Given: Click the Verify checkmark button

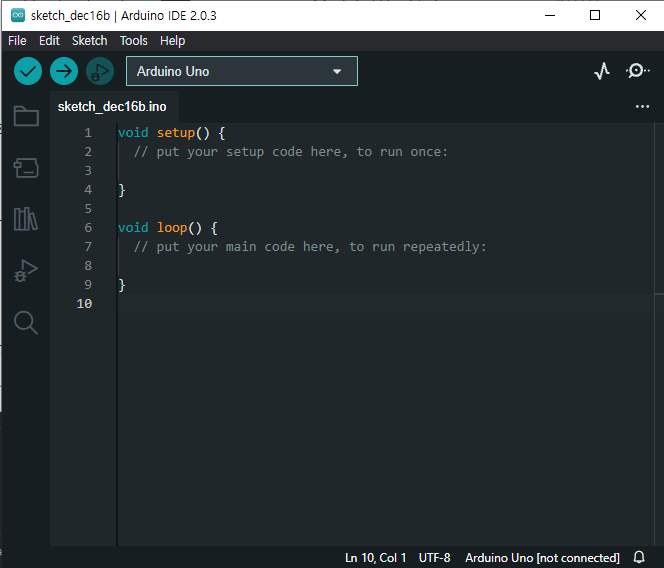Looking at the screenshot, I should pos(28,71).
